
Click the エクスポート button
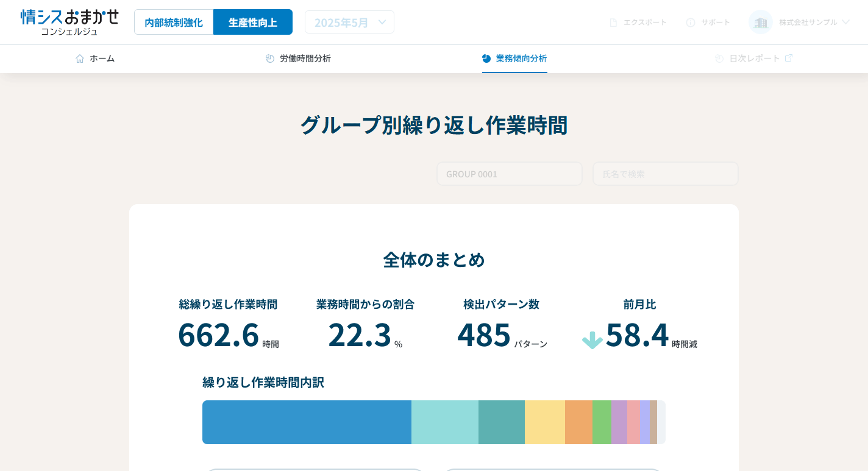pyautogui.click(x=638, y=22)
